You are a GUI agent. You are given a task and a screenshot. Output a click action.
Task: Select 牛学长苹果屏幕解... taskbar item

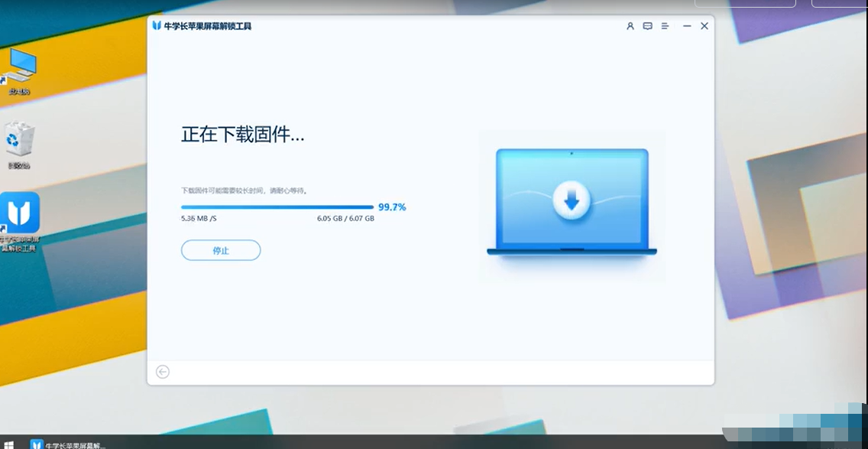[x=67, y=444]
